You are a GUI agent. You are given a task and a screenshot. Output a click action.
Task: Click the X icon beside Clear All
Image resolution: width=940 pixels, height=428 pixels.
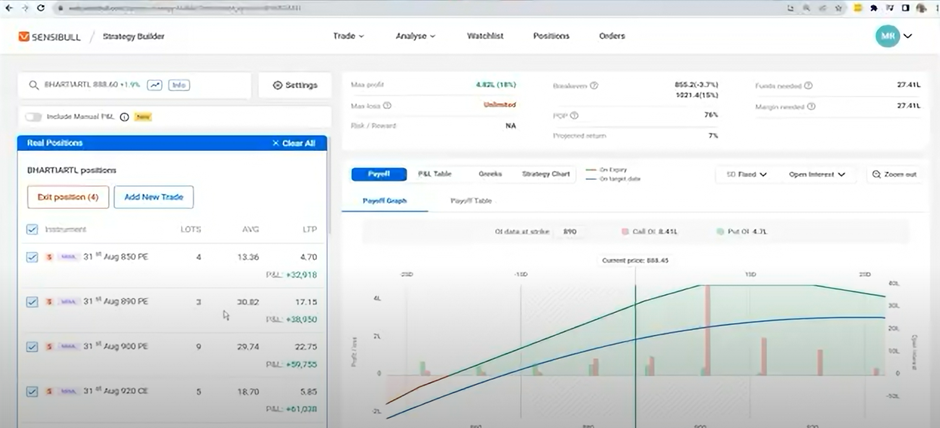276,143
